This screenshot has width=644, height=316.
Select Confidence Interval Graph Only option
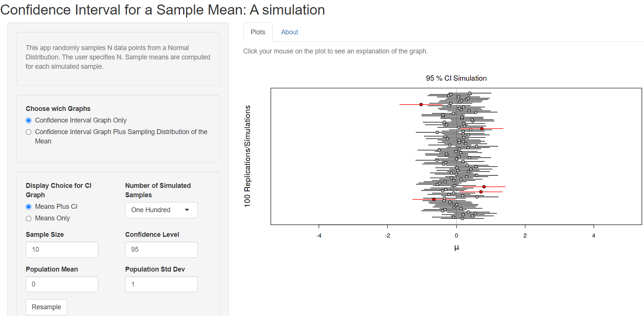(29, 120)
